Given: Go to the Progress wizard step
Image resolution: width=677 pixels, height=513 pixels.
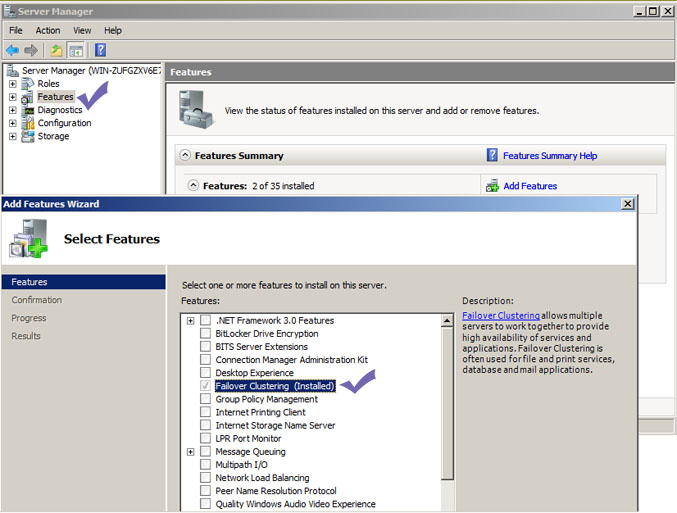Looking at the screenshot, I should 29,318.
